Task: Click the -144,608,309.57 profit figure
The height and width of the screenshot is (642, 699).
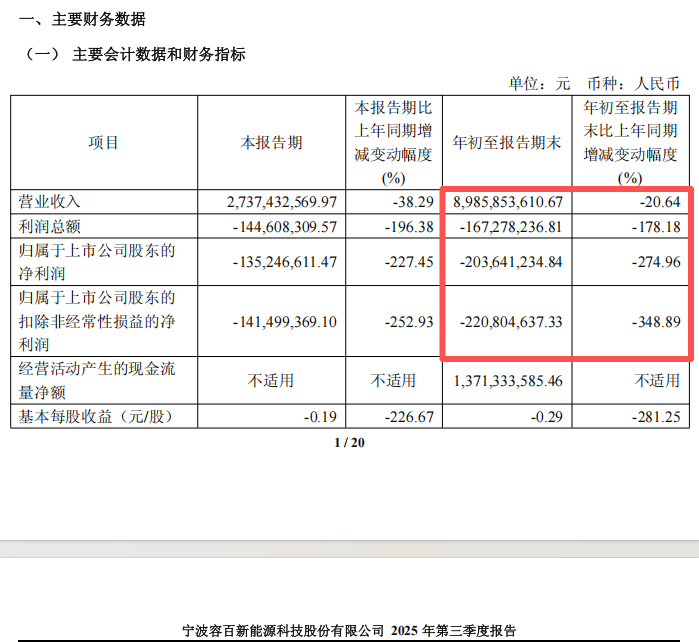Action: 285,227
